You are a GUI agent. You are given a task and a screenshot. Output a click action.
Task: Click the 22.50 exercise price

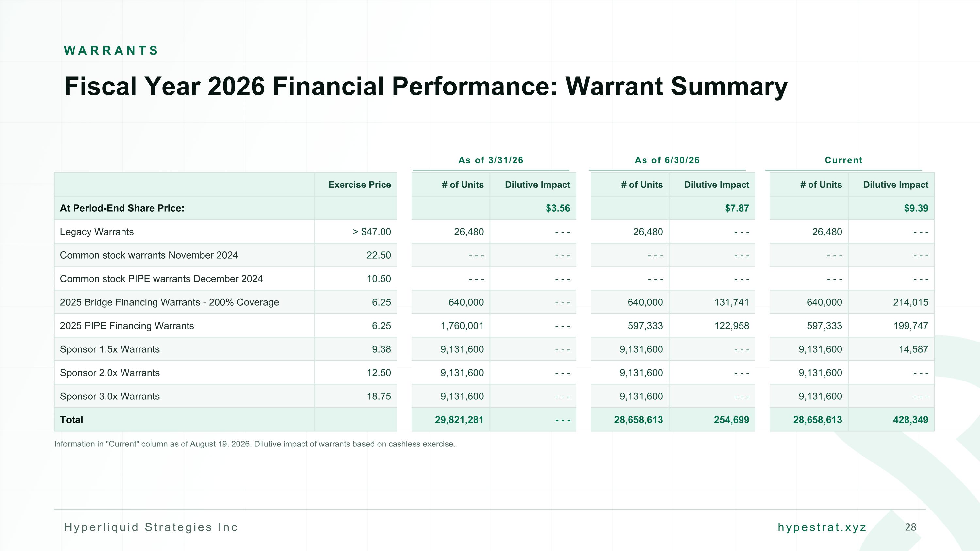[379, 255]
